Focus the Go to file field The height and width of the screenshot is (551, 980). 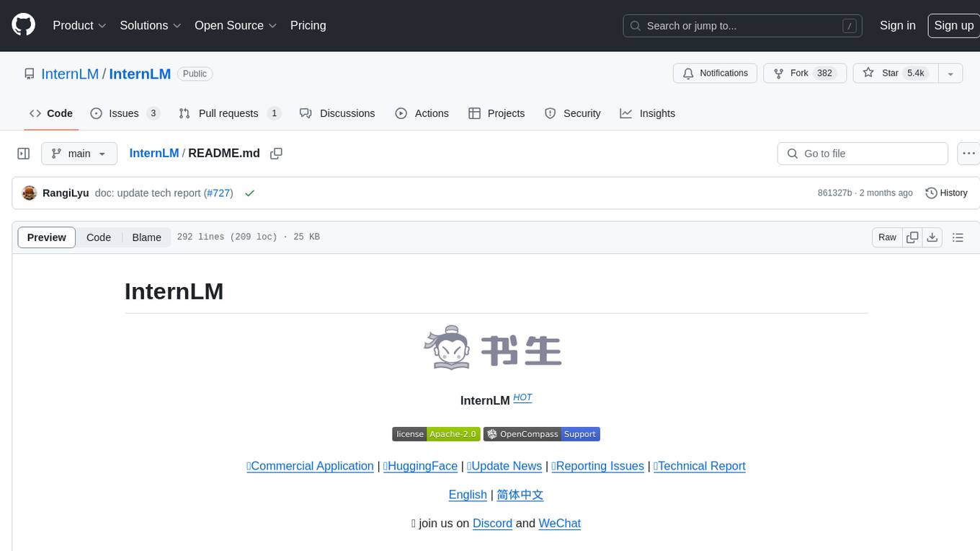(863, 154)
